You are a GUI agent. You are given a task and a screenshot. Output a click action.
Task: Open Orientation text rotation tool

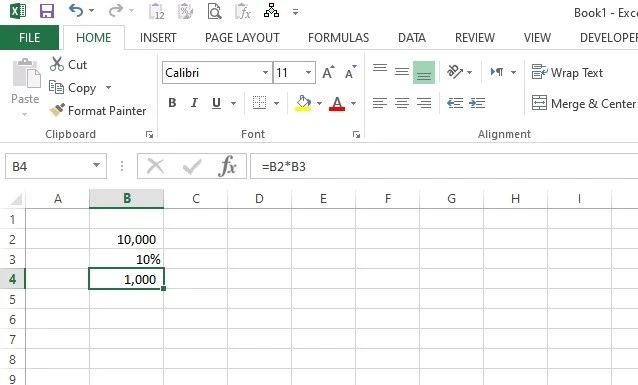(454, 72)
